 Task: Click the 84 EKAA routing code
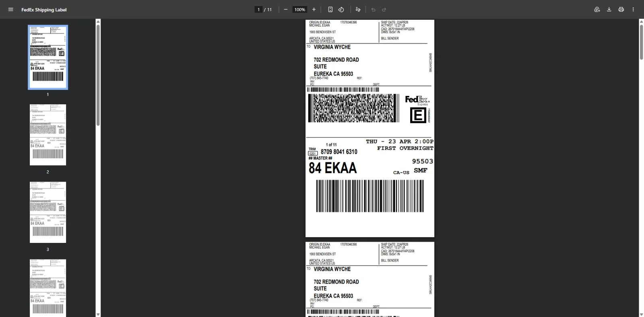tap(333, 168)
